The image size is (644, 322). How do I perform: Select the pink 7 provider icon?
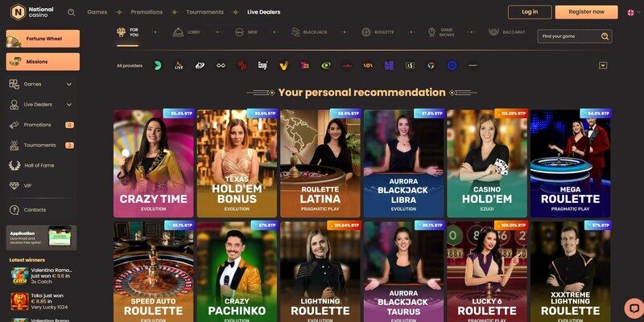pos(305,66)
